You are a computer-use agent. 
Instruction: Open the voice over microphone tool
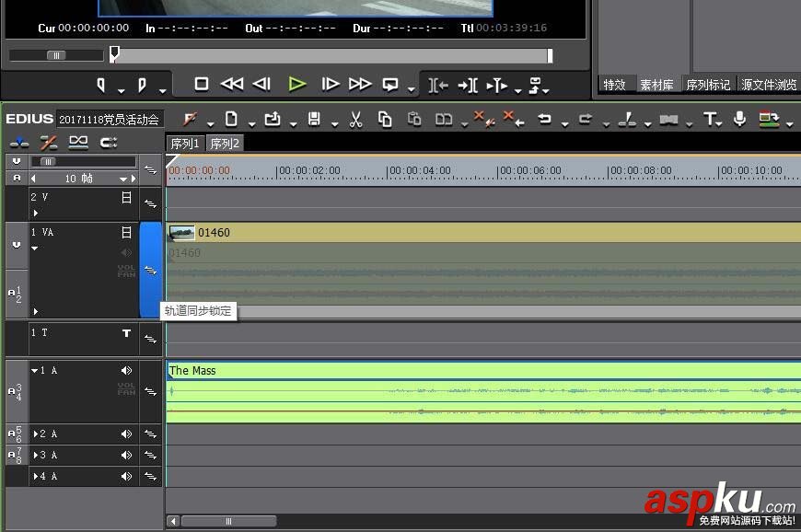739,120
